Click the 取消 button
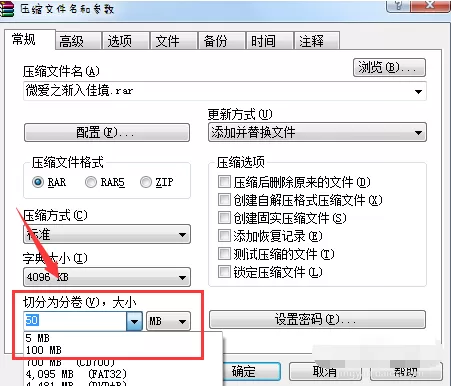 [x=324, y=371]
